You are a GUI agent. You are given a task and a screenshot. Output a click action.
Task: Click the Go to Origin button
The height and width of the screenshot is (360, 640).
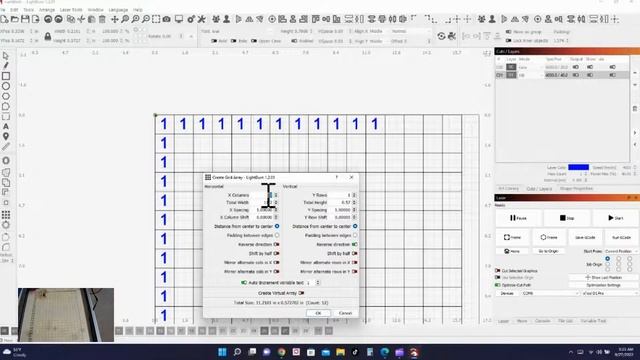[x=548, y=251]
